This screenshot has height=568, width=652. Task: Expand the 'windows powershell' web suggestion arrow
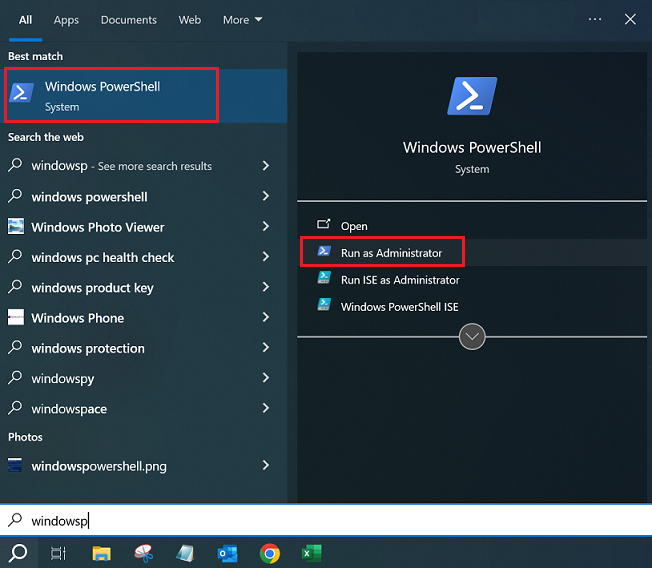point(266,196)
